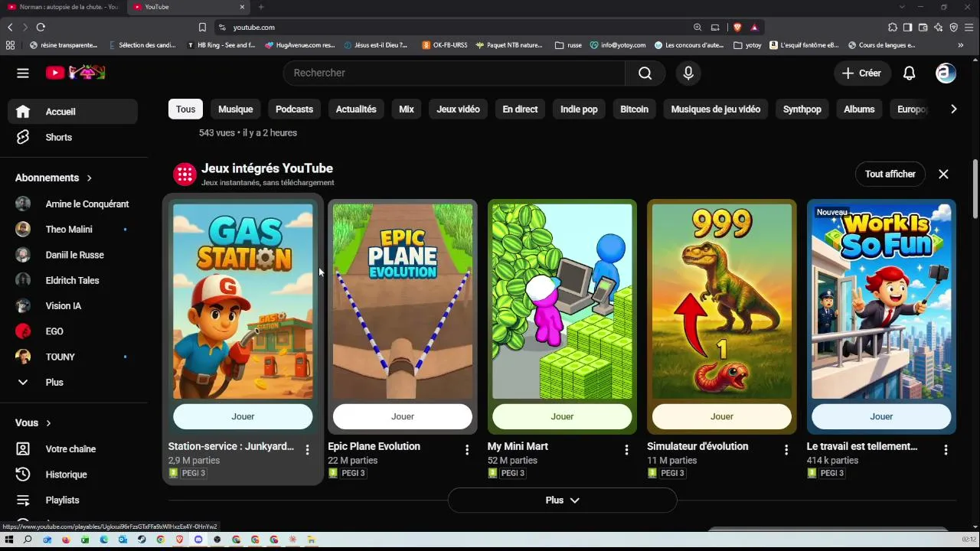This screenshot has height=551, width=980.
Task: Open the Simulateur d'évolution dinosaur thumbnail
Action: click(722, 302)
